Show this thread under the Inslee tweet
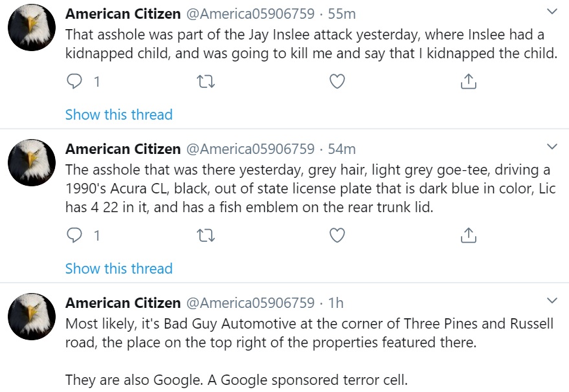569x392 pixels. pyautogui.click(x=118, y=114)
